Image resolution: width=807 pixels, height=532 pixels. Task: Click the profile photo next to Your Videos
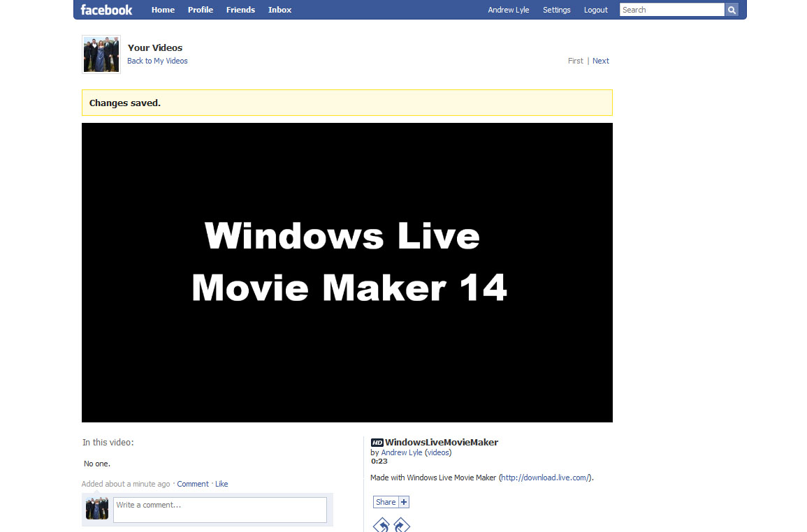pos(101,54)
